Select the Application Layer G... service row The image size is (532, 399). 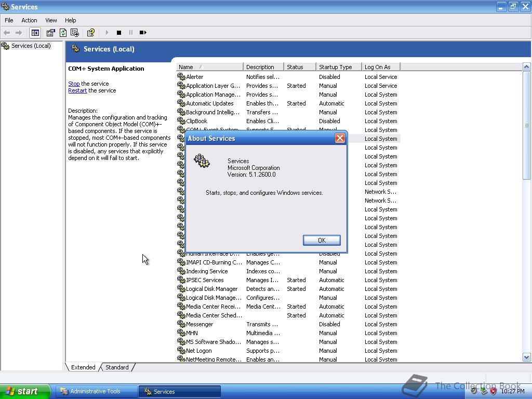288,86
